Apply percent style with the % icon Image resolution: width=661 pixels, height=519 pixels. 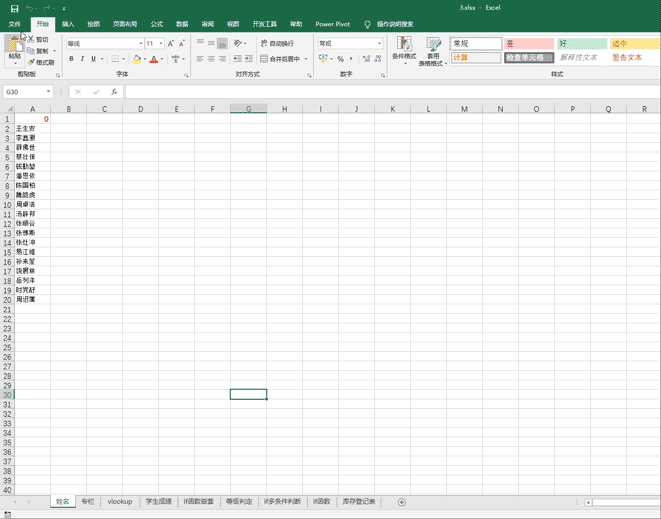(340, 59)
